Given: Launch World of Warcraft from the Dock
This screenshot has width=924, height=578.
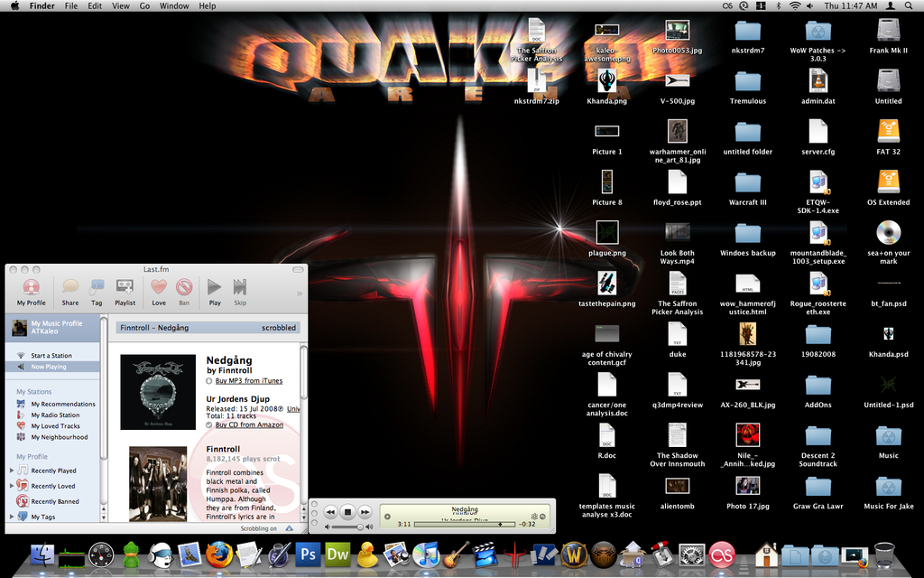Looking at the screenshot, I should (574, 555).
